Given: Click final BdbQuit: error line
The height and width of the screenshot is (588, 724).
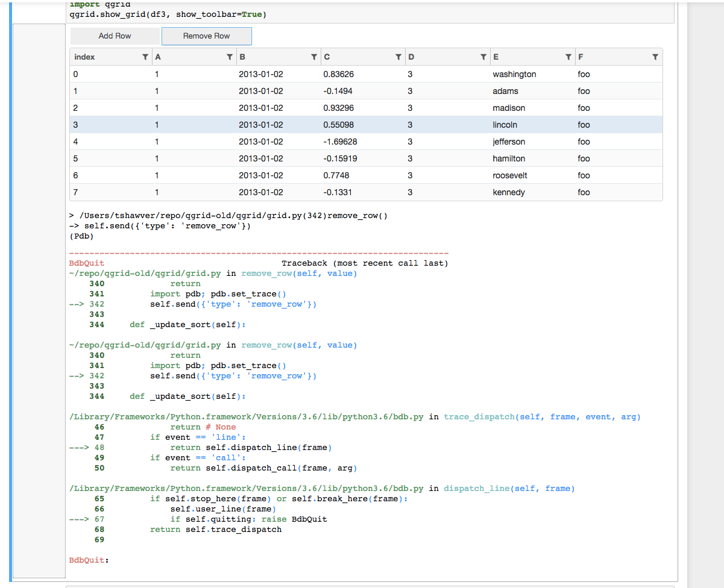Looking at the screenshot, I should [89, 560].
